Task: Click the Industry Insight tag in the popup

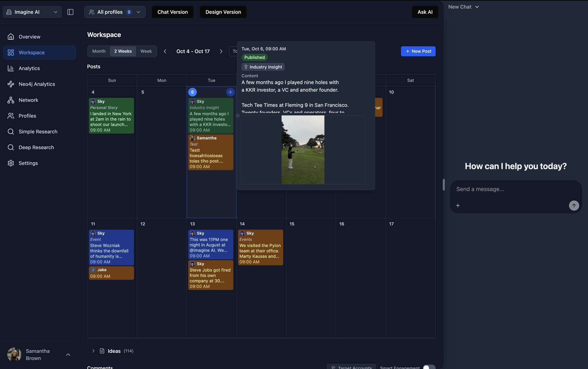Action: click(x=263, y=67)
